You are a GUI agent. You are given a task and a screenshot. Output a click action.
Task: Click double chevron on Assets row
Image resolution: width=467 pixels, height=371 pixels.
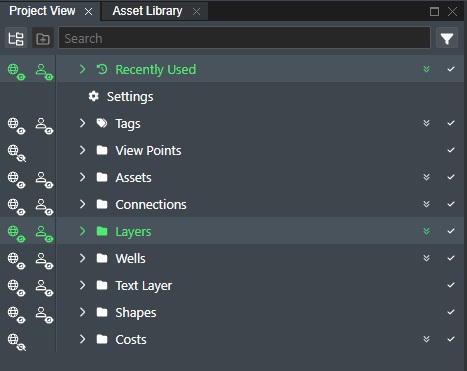426,177
